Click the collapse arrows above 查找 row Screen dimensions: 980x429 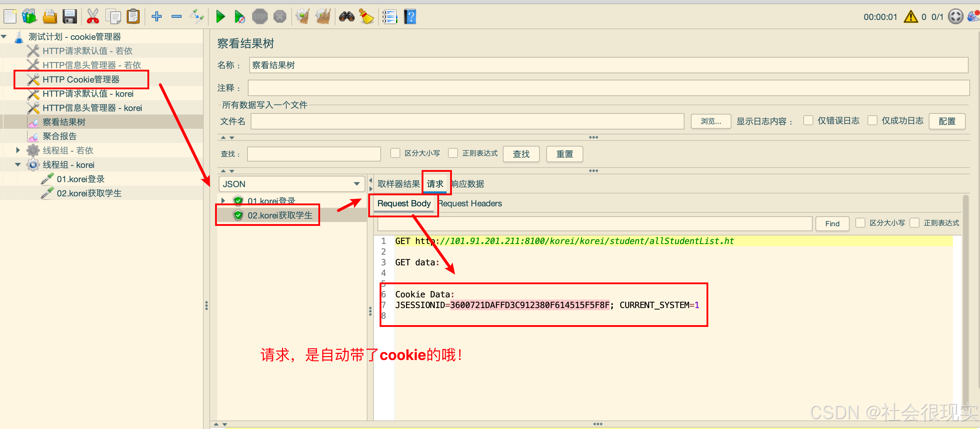[228, 138]
